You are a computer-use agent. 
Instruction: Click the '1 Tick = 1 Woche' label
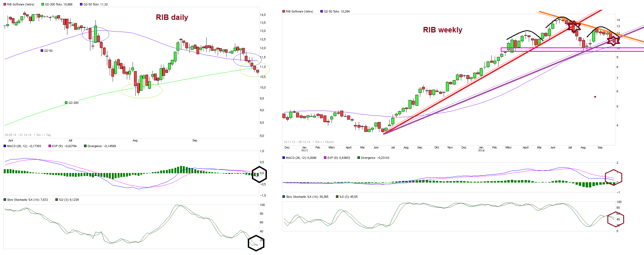click(323, 142)
